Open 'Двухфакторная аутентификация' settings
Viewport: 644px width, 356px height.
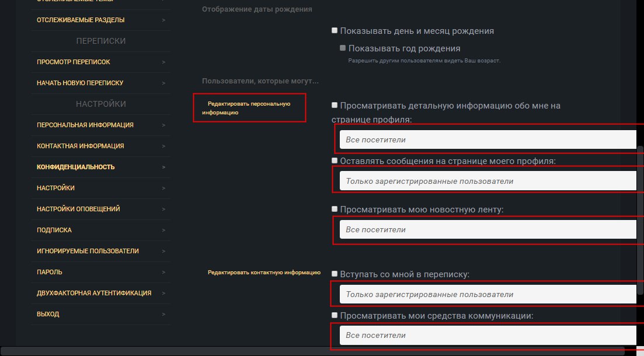tap(100, 293)
